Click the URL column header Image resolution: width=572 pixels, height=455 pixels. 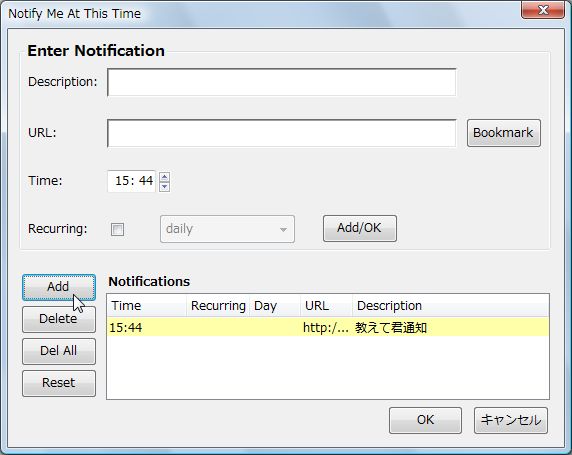(326, 306)
